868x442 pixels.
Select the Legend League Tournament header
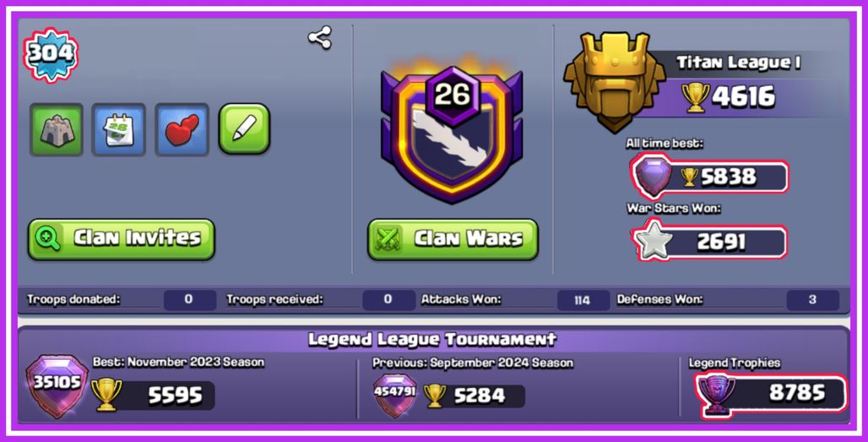pyautogui.click(x=432, y=339)
